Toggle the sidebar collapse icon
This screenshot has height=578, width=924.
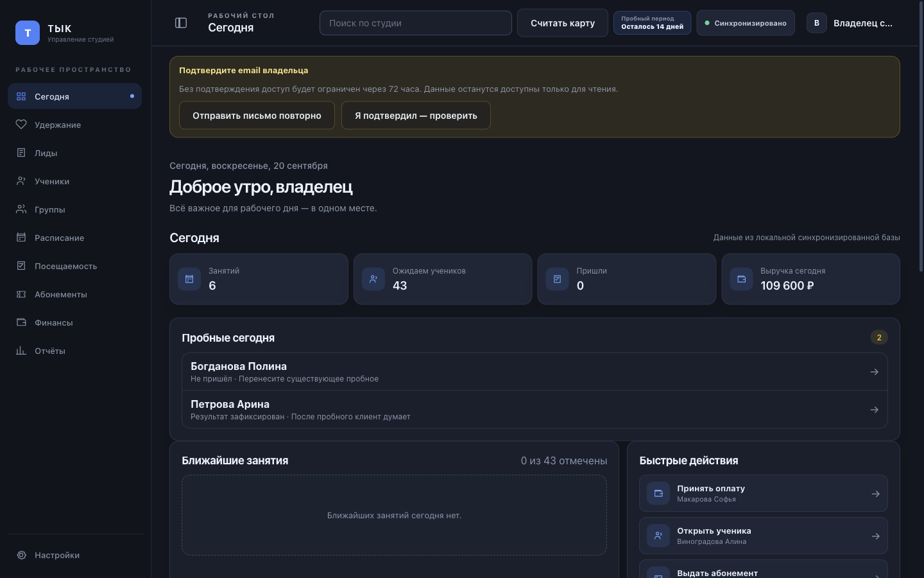(181, 23)
